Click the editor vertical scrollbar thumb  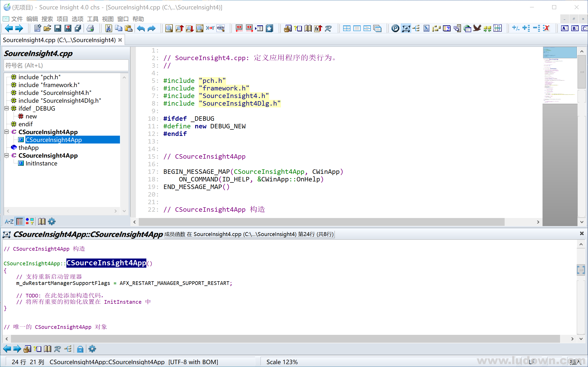coord(582,72)
